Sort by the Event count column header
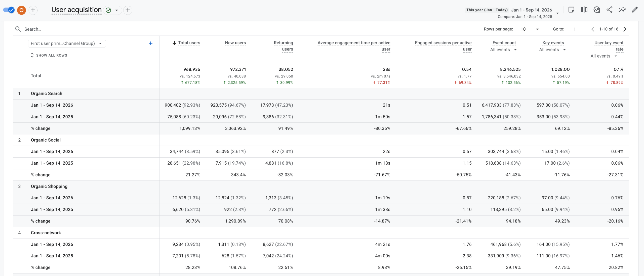Image resolution: width=644 pixels, height=276 pixels. pyautogui.click(x=504, y=43)
